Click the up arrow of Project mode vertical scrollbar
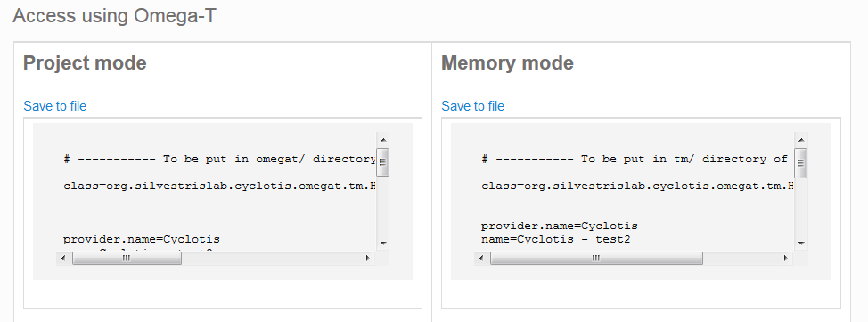868x322 pixels. point(383,140)
